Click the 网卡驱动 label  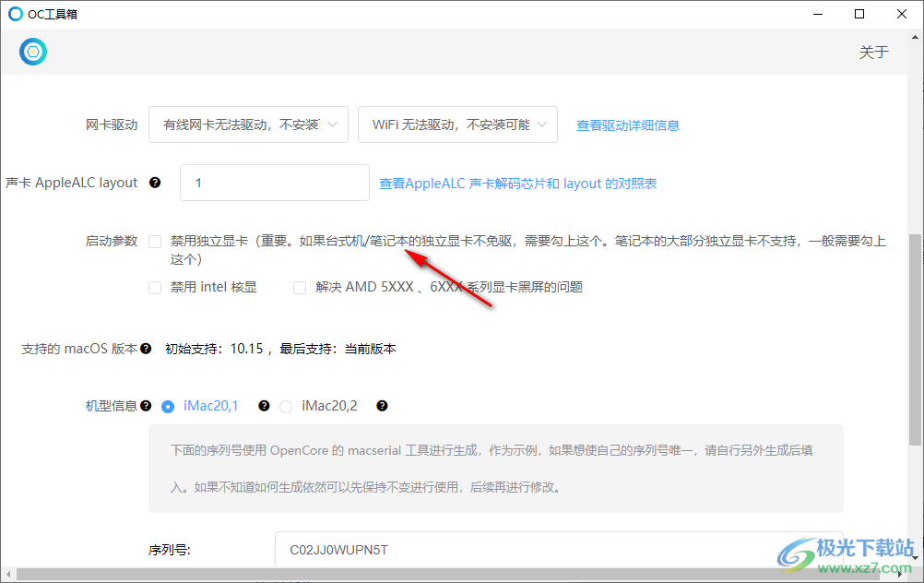[x=112, y=125]
